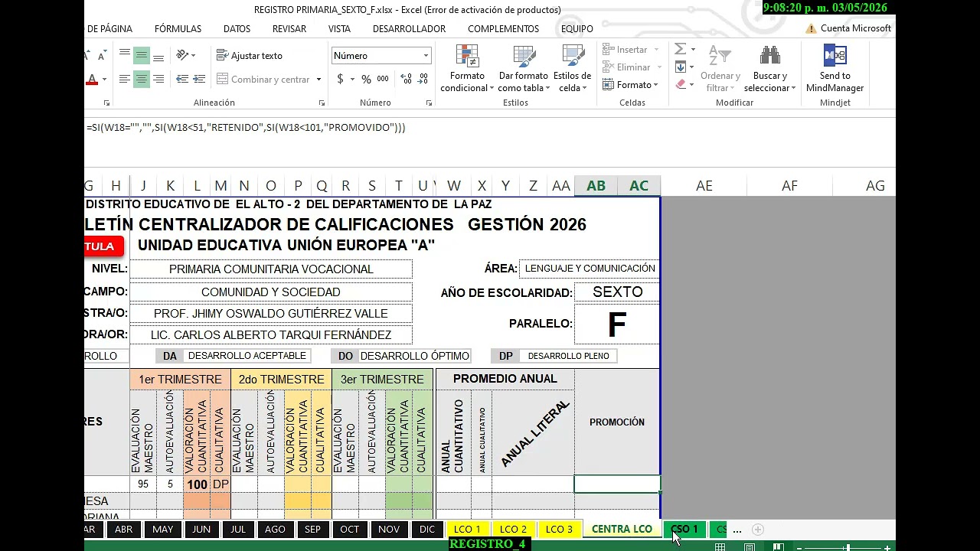The height and width of the screenshot is (551, 980).
Task: Apply accounting currency format
Action: (340, 79)
